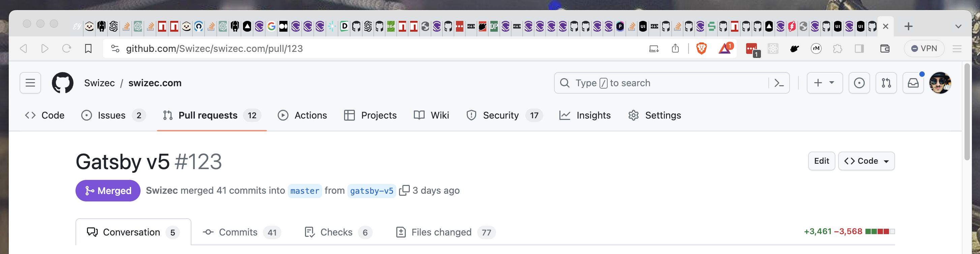980x254 pixels.
Task: Open the browser hamburger main menu
Action: click(x=957, y=49)
